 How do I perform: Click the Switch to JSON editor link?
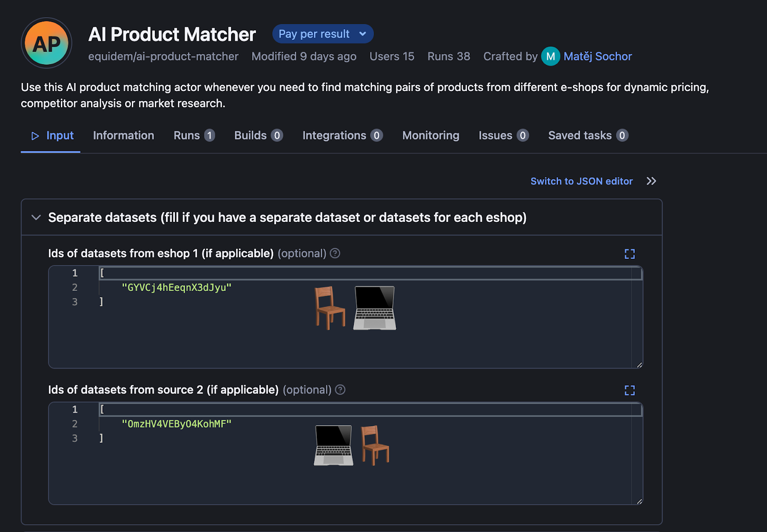[x=581, y=181]
